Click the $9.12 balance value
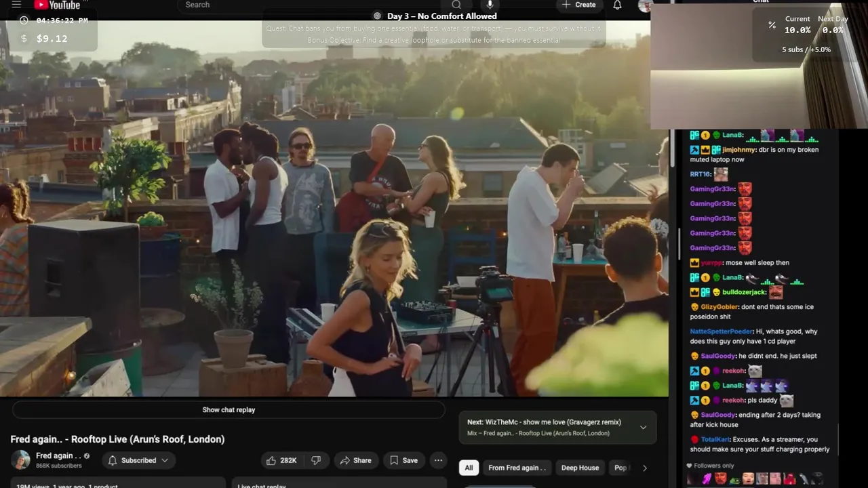This screenshot has height=488, width=868. click(52, 39)
